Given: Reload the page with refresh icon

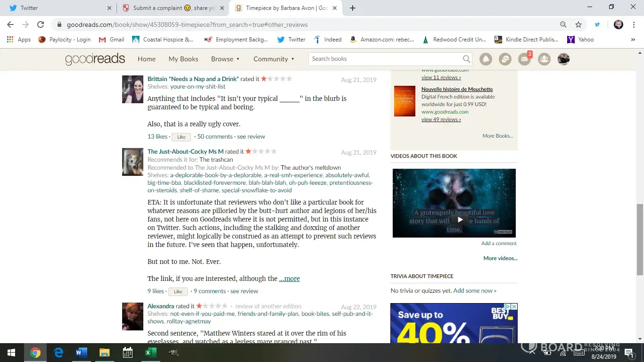Looking at the screenshot, I should (41, 25).
